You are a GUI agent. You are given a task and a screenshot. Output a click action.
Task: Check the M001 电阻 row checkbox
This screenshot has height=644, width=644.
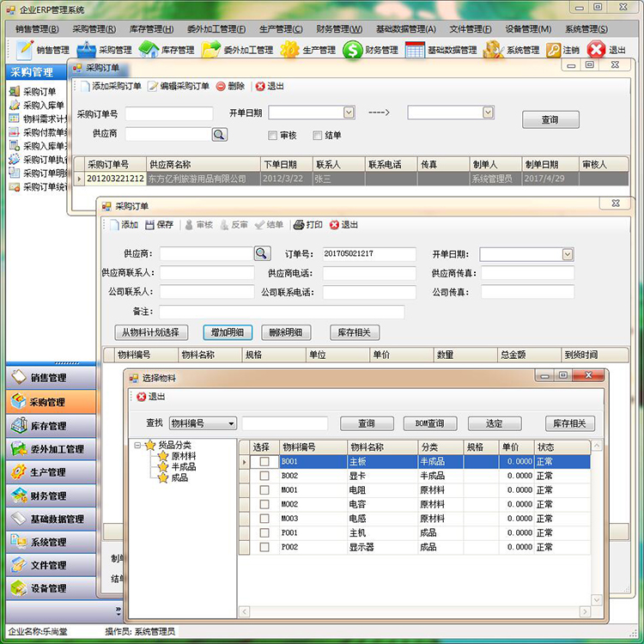pos(264,490)
